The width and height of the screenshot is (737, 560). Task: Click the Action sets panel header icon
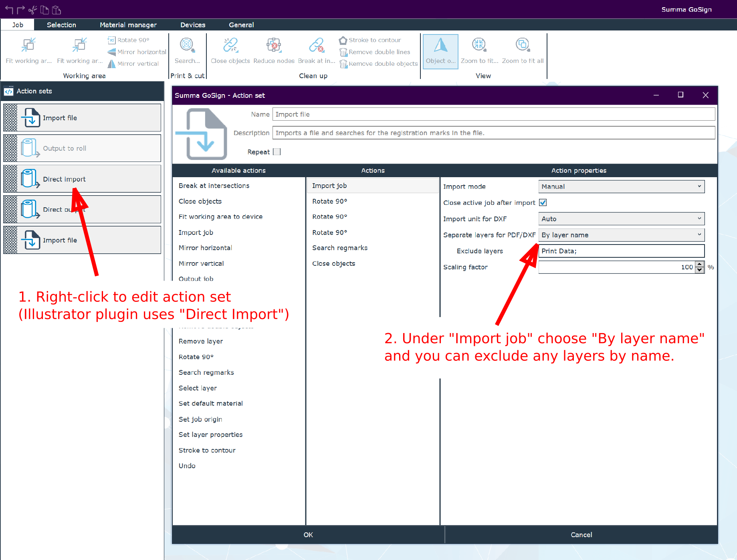8,91
